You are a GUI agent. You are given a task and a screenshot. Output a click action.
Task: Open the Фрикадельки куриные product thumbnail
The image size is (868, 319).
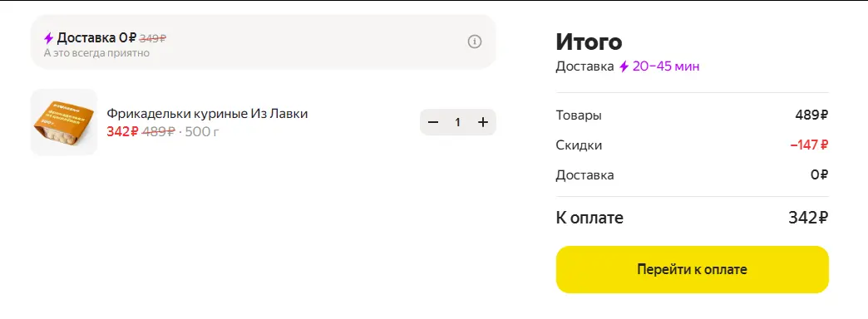tap(64, 122)
